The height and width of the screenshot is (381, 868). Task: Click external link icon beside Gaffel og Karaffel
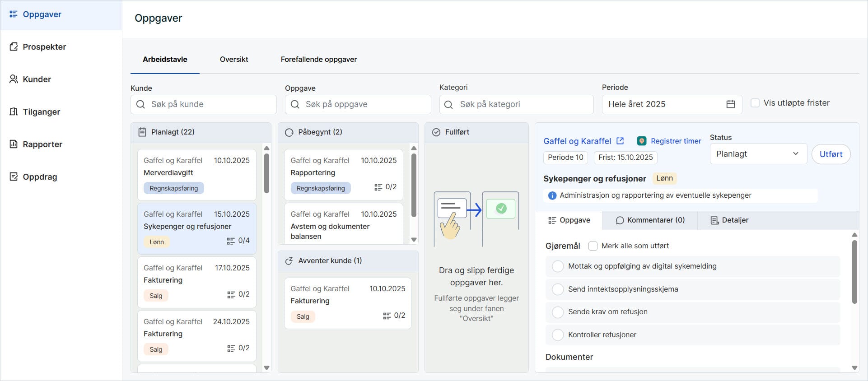click(620, 141)
